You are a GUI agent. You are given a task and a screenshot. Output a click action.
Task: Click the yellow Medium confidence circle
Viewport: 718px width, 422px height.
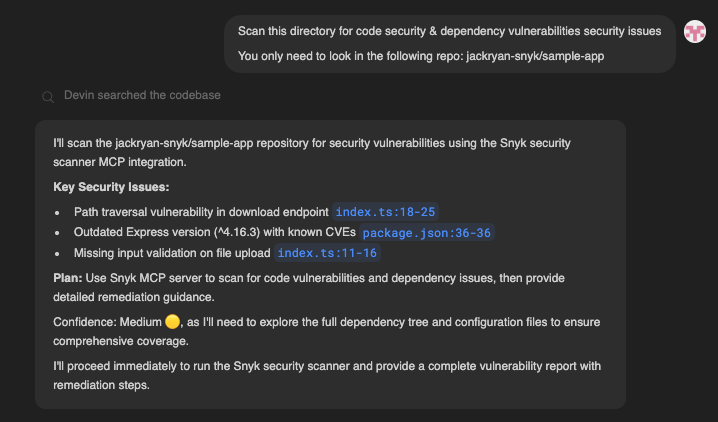click(172, 321)
